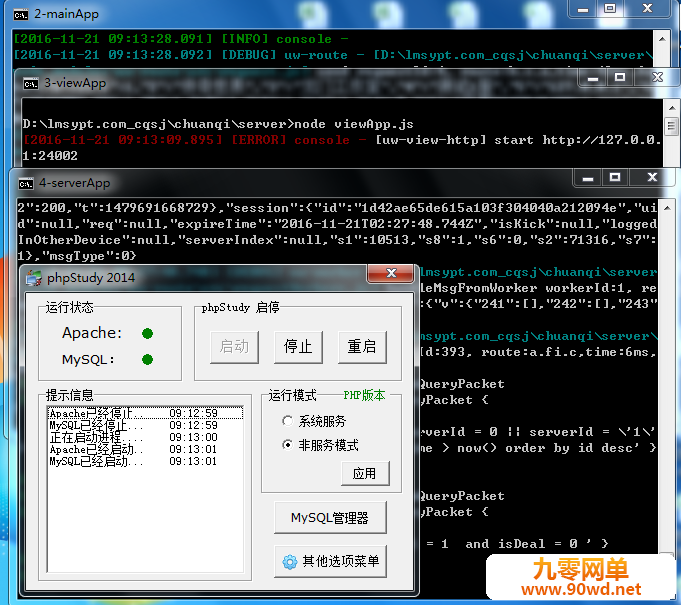681x605 pixels.
Task: Open the 其他选项菜单 menu button
Action: 330,562
